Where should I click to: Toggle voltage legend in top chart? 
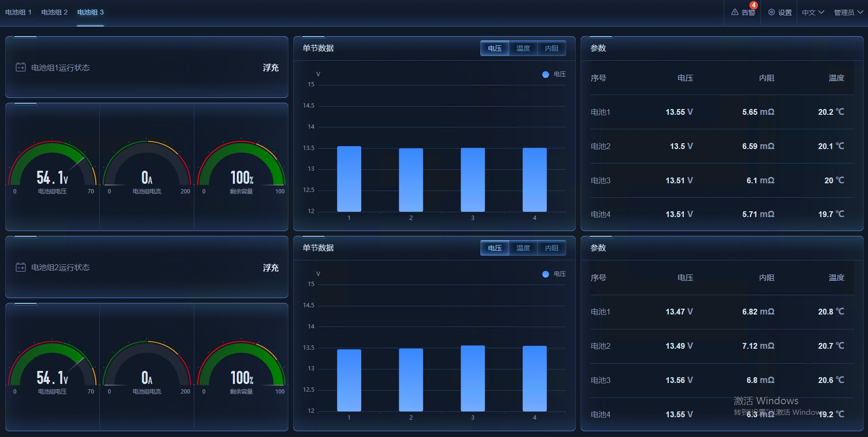point(554,74)
